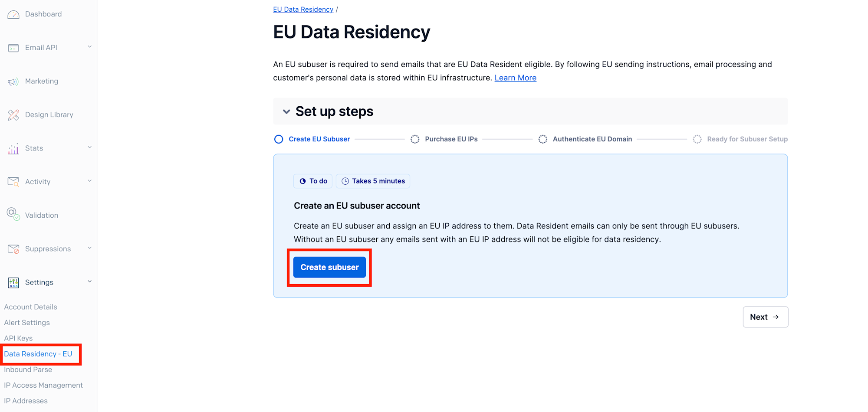
Task: Click the Stats chart icon
Action: [13, 149]
